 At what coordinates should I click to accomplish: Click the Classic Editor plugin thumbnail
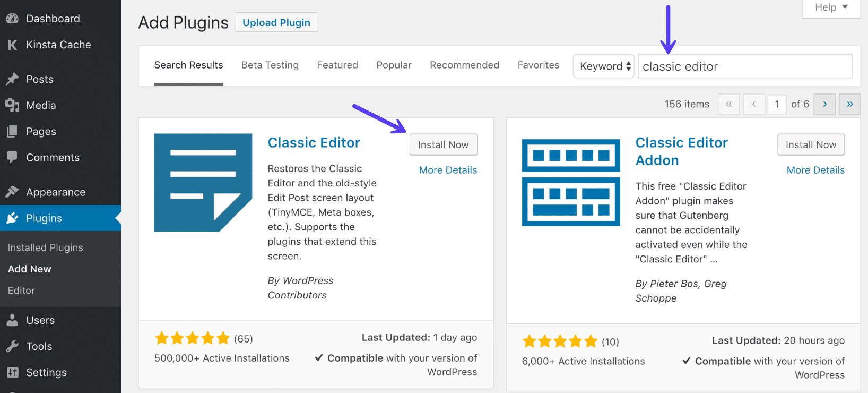coord(203,182)
